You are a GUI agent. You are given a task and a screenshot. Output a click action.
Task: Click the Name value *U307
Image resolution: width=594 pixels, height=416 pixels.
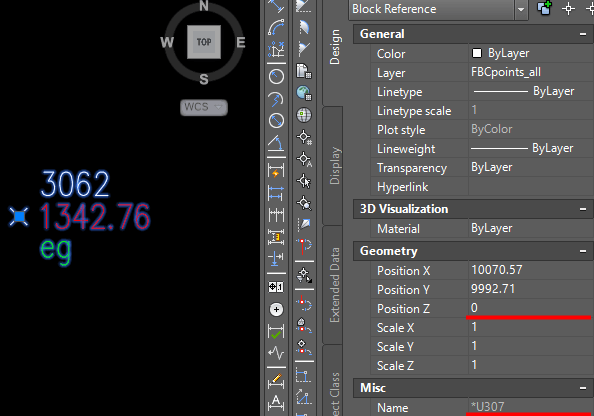487,407
